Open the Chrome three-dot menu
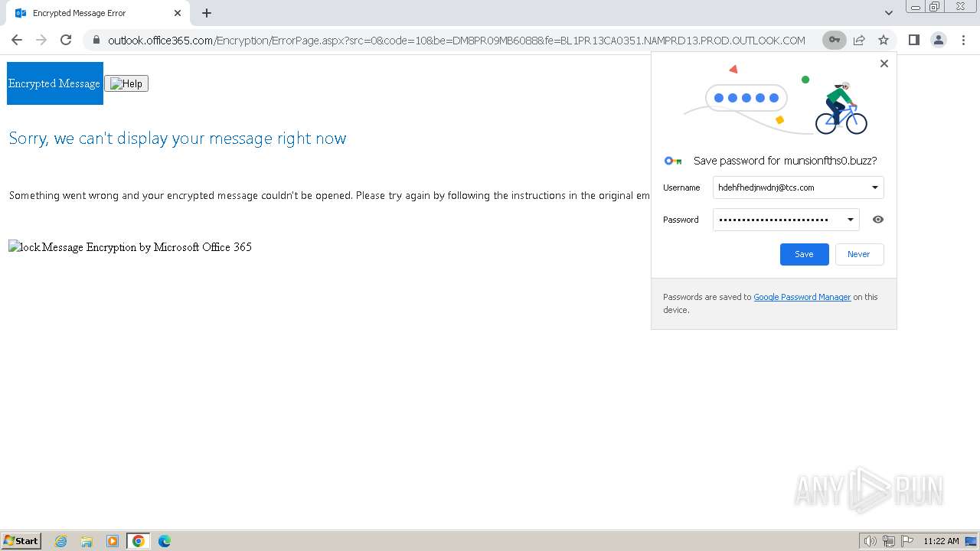Viewport: 980px width, 551px height. tap(963, 40)
